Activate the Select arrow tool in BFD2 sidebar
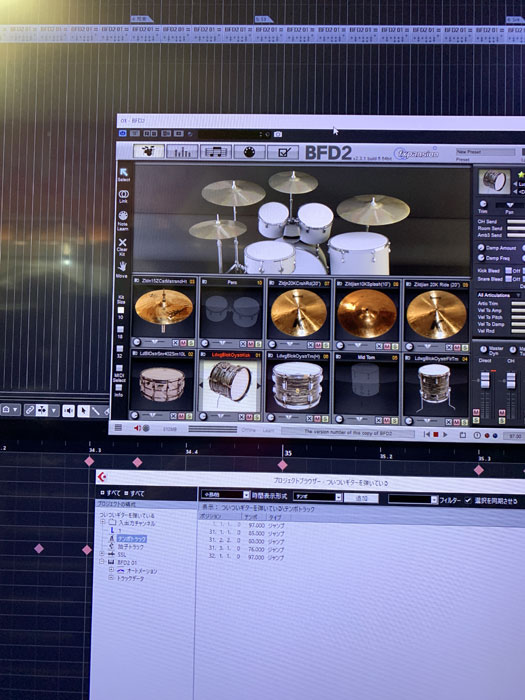The height and width of the screenshot is (700, 525). click(x=124, y=175)
